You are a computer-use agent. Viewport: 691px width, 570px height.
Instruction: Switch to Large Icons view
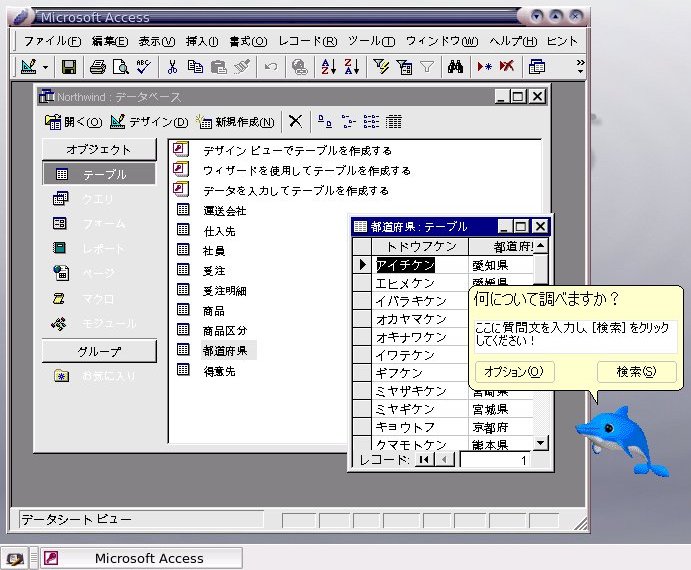(x=325, y=121)
